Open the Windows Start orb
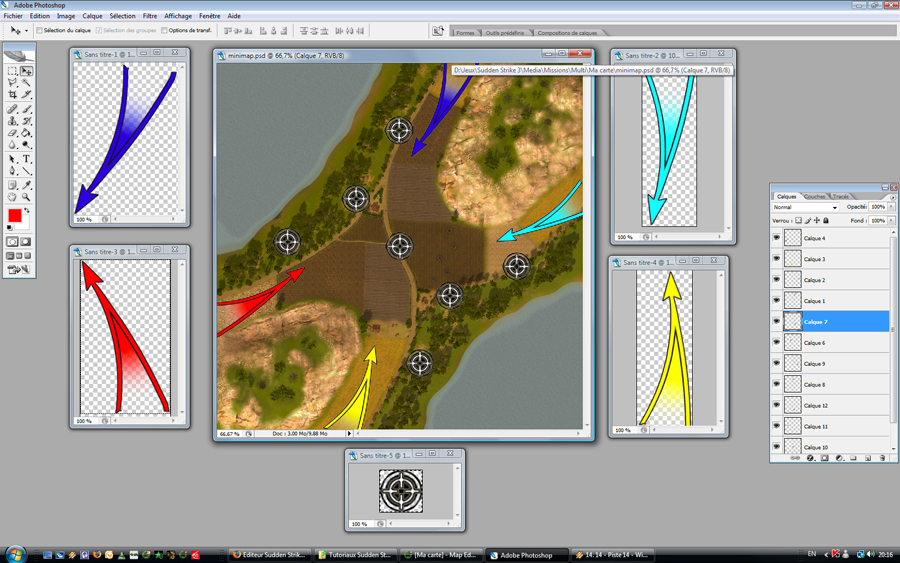 click(x=15, y=554)
